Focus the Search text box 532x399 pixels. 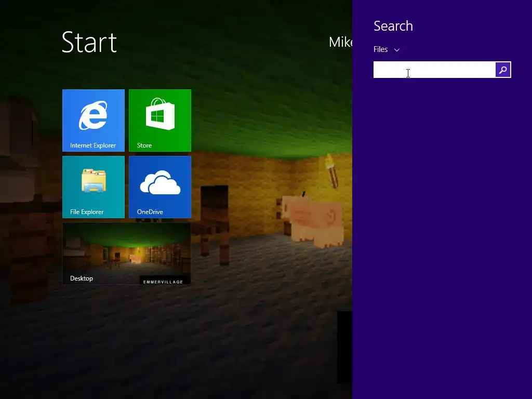tap(434, 70)
